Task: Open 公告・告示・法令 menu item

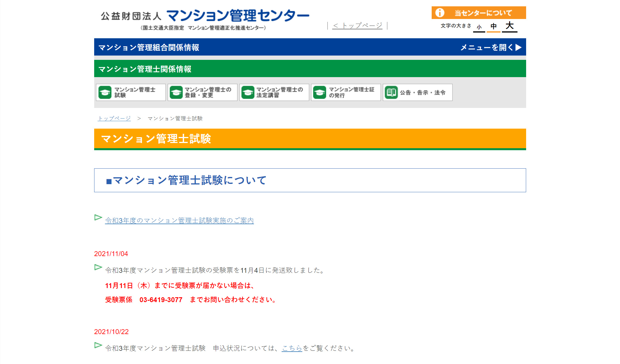Action: 422,92
